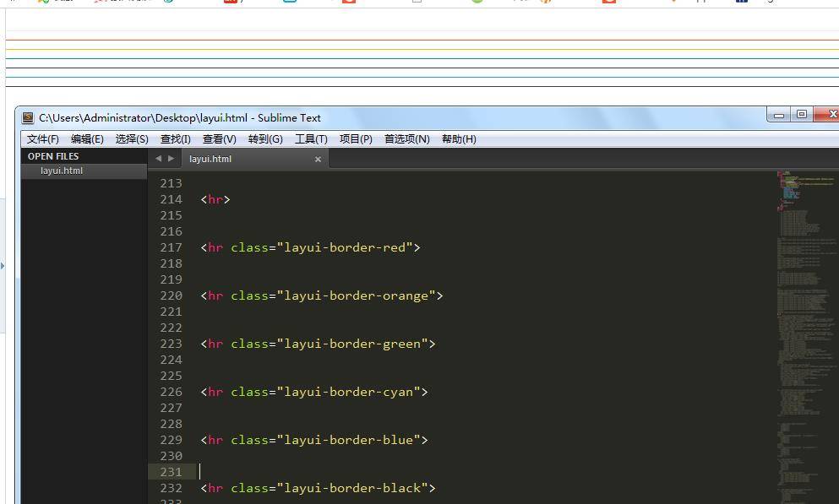
Task: Click line number 217 in gutter
Action: [x=172, y=247]
